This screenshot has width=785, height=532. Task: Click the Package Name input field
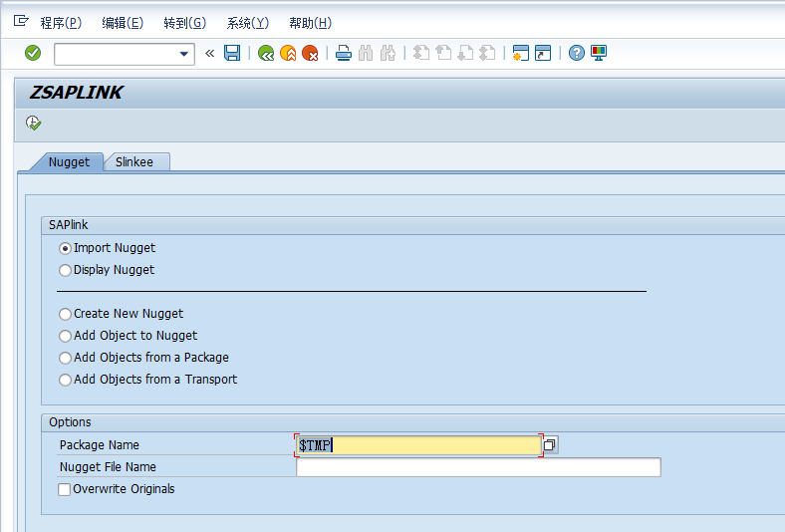(418, 445)
